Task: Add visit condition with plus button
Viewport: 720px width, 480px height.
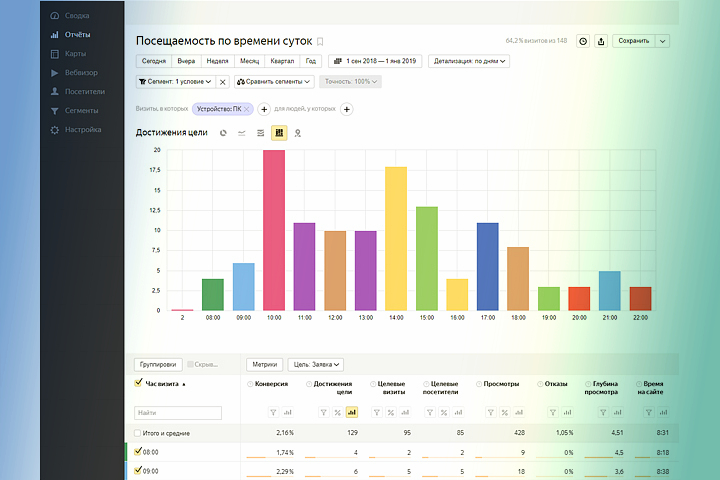Action: point(264,109)
